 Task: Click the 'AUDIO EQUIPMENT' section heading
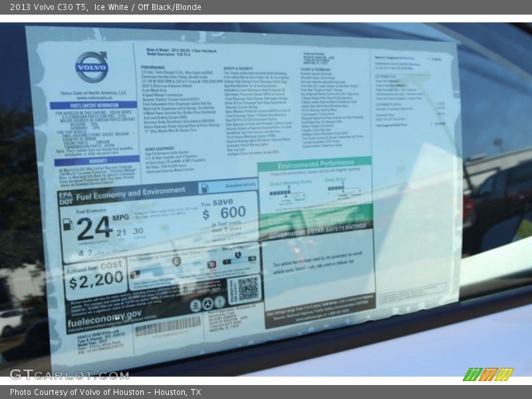click(x=160, y=148)
